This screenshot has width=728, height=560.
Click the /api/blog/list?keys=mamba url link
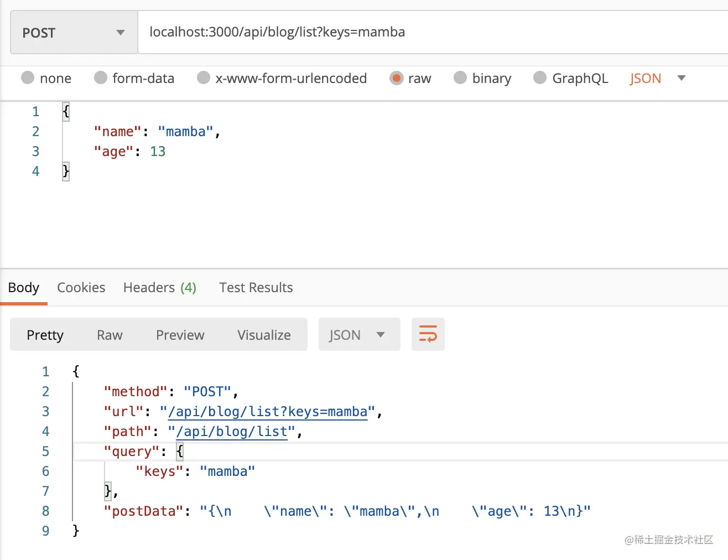click(x=268, y=412)
